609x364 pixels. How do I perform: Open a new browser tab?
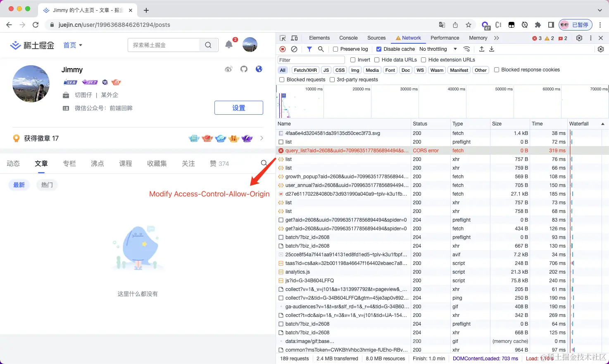pyautogui.click(x=146, y=10)
